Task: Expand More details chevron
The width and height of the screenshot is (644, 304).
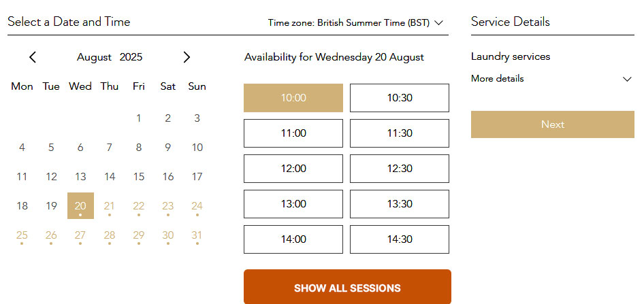Action: click(627, 79)
